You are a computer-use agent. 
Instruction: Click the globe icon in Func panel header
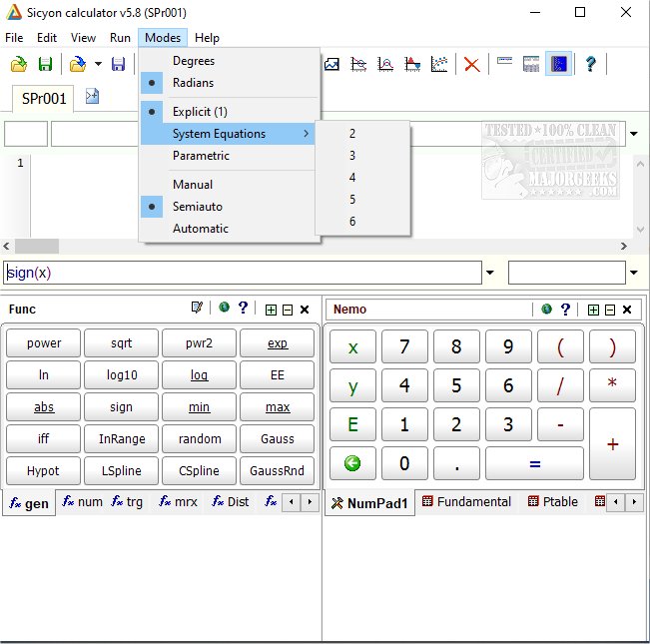point(225,308)
